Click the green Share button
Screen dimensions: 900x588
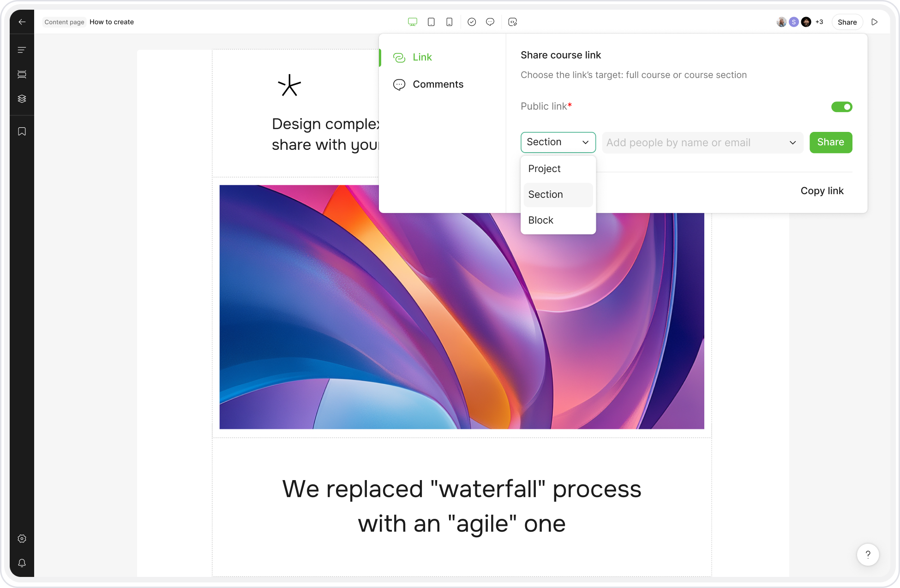pos(830,143)
